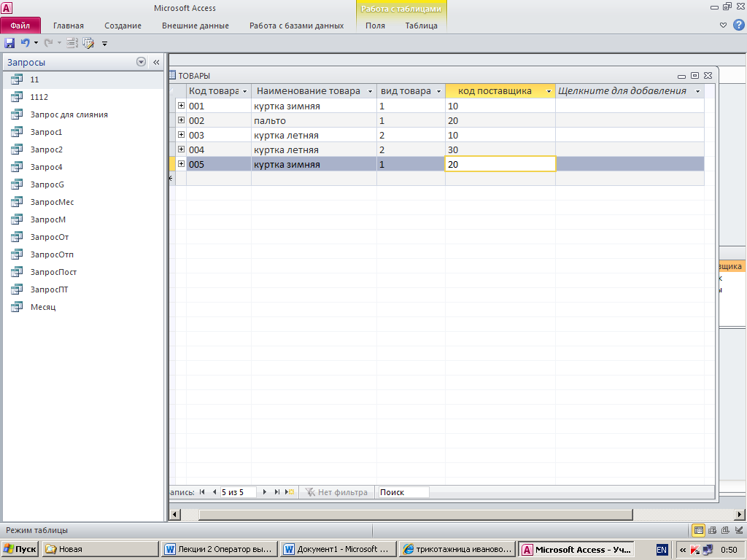Click the EN language indicator in tray

coord(662,550)
